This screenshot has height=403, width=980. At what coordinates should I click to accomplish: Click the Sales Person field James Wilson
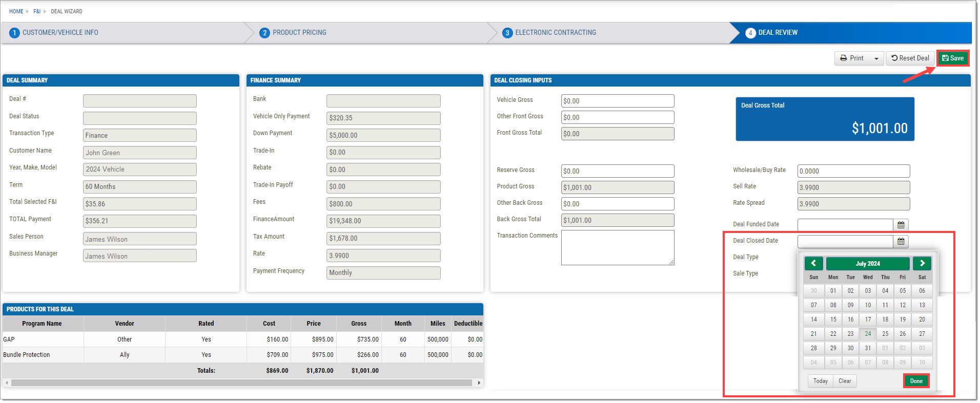pos(140,239)
